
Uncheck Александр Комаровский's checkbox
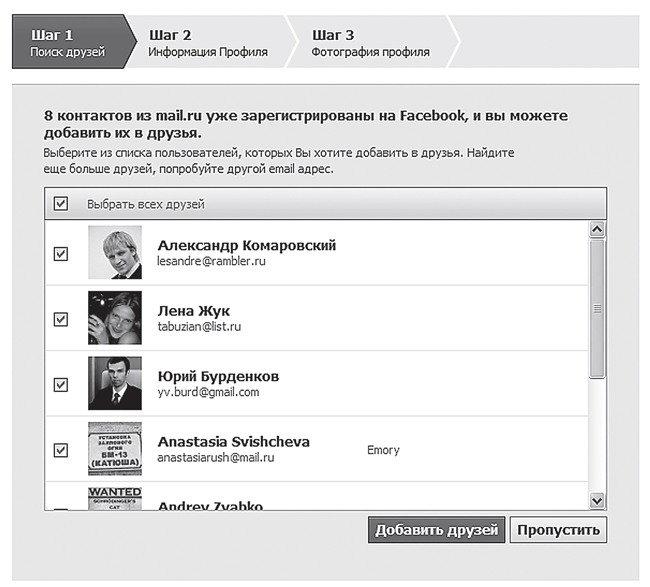click(61, 254)
